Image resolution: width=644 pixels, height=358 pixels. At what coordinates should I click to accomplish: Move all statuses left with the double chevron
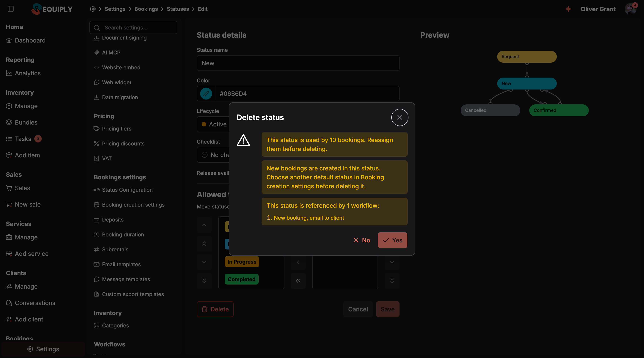coord(298,281)
